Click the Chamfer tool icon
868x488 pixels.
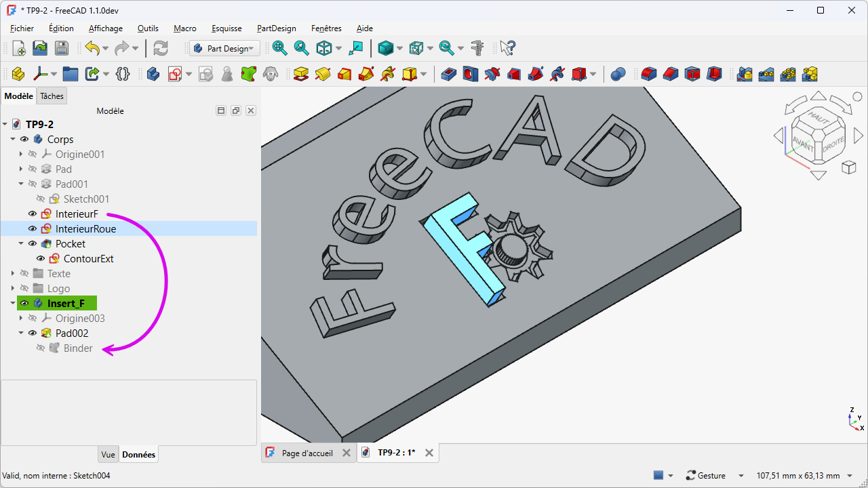[671, 74]
